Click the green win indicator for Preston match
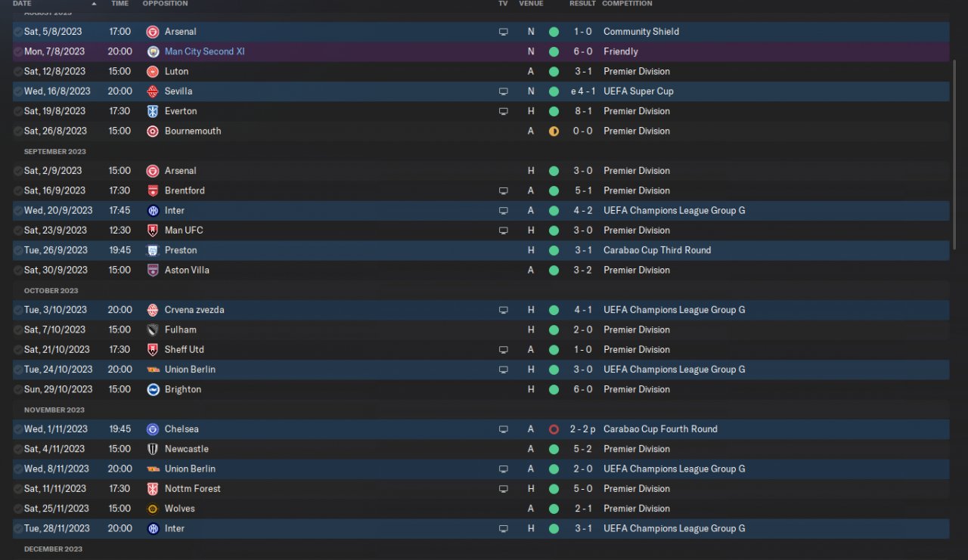Screen dimensions: 968x560 pos(554,250)
